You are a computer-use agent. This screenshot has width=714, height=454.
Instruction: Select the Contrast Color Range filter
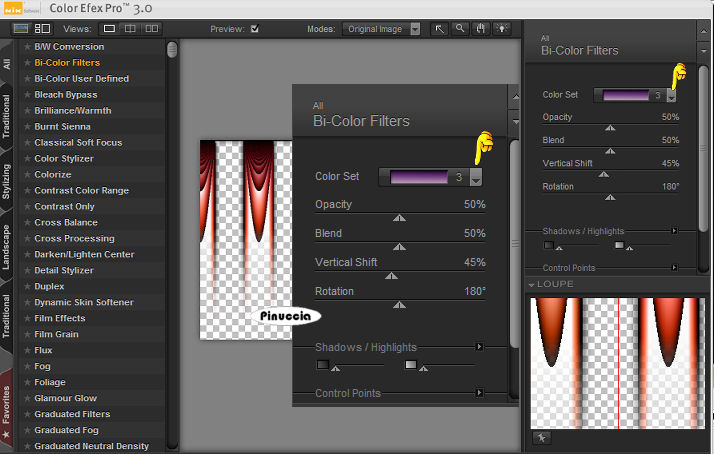tap(82, 190)
